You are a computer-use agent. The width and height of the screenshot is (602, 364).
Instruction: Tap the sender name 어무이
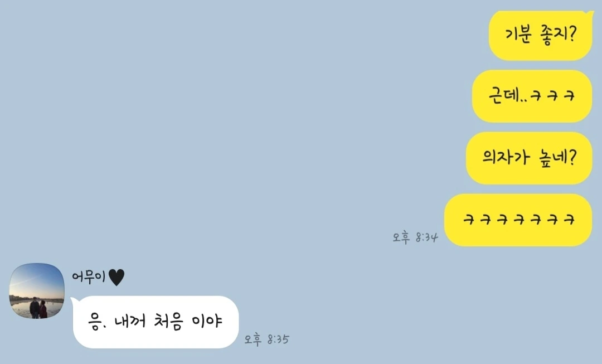click(89, 277)
